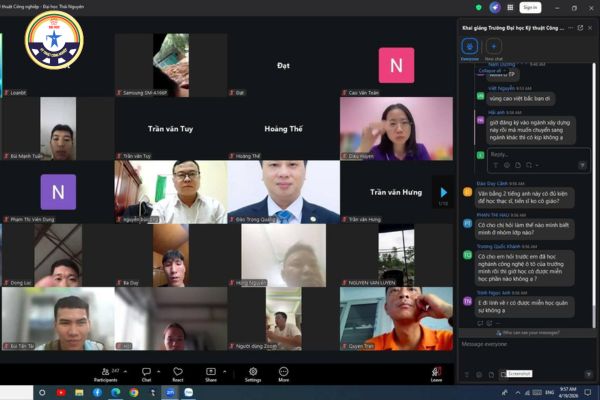Open Zalo from the taskbar
Viewport: 600px width, 400px height.
click(188, 392)
